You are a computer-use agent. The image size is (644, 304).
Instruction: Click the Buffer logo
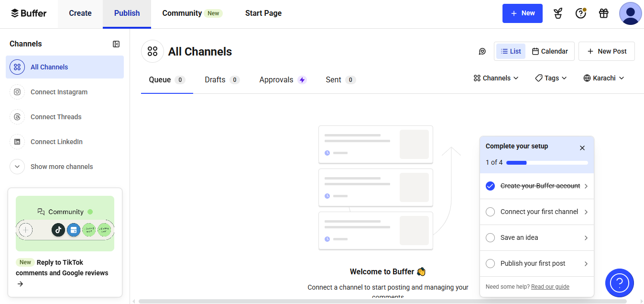[x=29, y=13]
